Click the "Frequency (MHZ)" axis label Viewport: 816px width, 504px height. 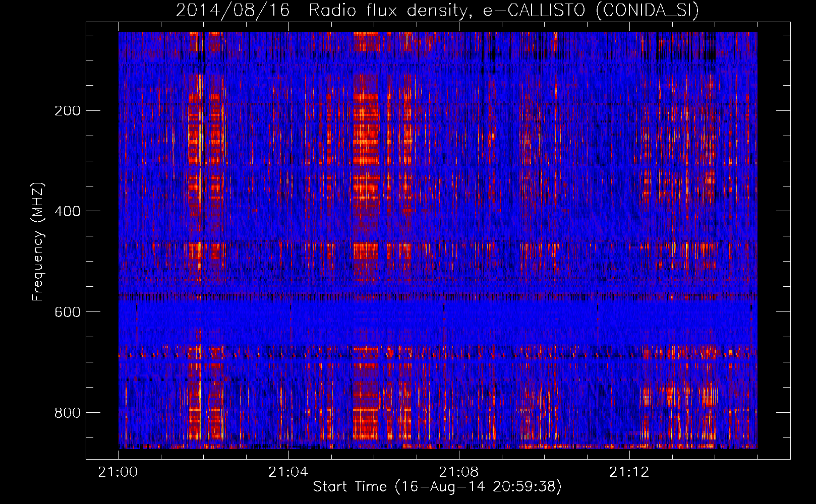click(38, 241)
